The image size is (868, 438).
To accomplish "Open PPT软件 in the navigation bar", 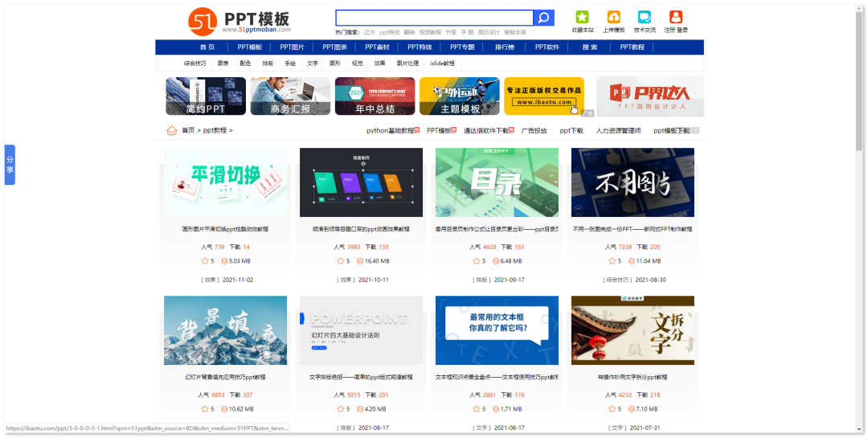I will (547, 47).
